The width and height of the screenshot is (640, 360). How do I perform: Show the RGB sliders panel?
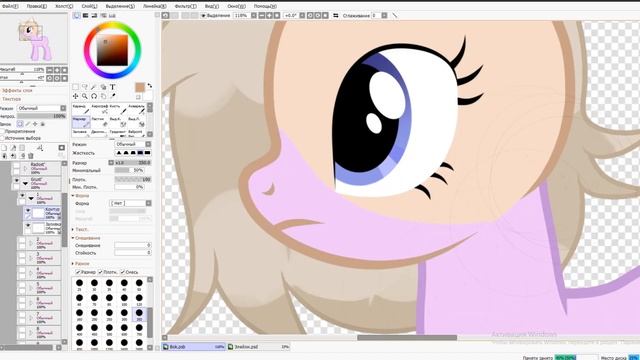85,16
